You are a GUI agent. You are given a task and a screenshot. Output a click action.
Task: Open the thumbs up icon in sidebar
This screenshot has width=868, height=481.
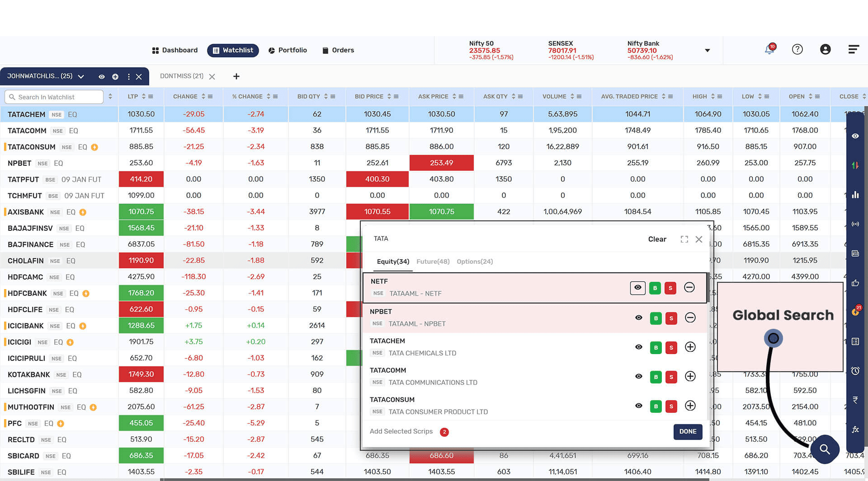point(855,283)
